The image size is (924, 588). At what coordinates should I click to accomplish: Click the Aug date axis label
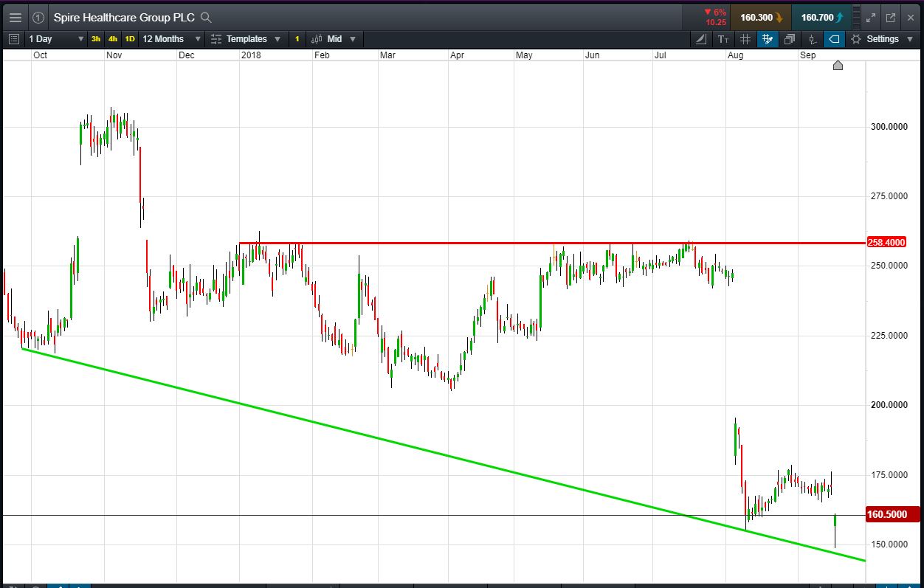tap(735, 55)
